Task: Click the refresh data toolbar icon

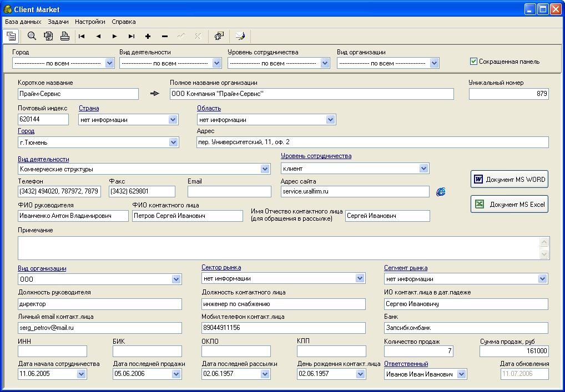Action: (219, 36)
